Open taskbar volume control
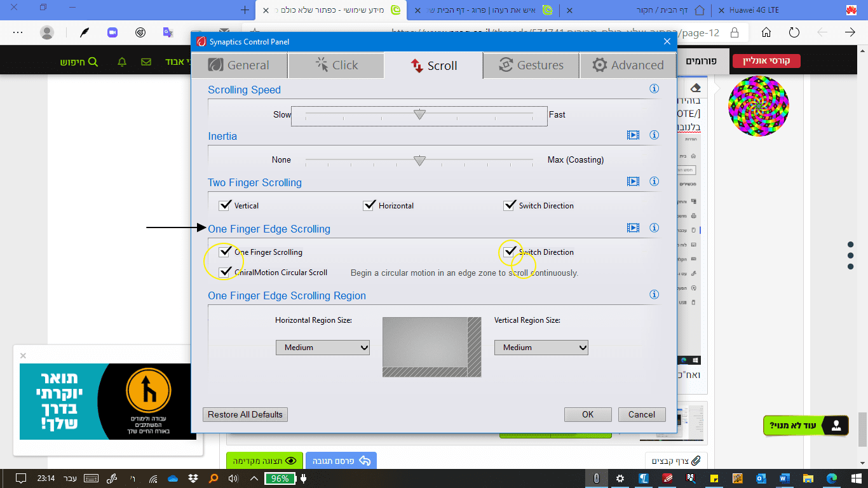This screenshot has width=868, height=488. (x=233, y=478)
